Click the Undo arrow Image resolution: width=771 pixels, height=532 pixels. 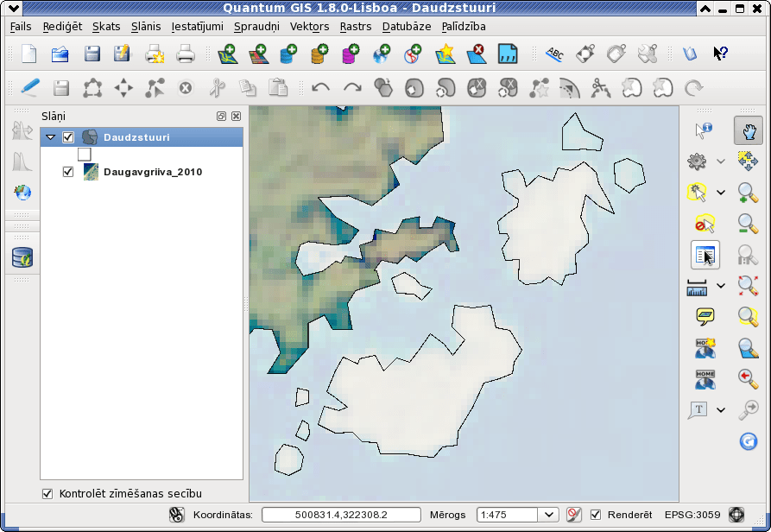tap(320, 88)
